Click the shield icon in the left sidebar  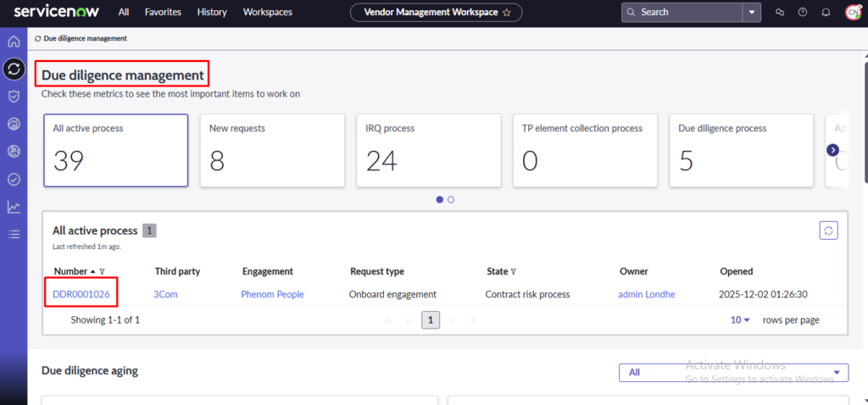point(14,97)
